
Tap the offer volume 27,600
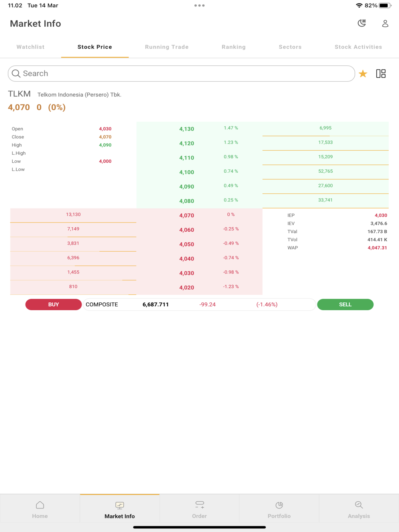point(326,185)
